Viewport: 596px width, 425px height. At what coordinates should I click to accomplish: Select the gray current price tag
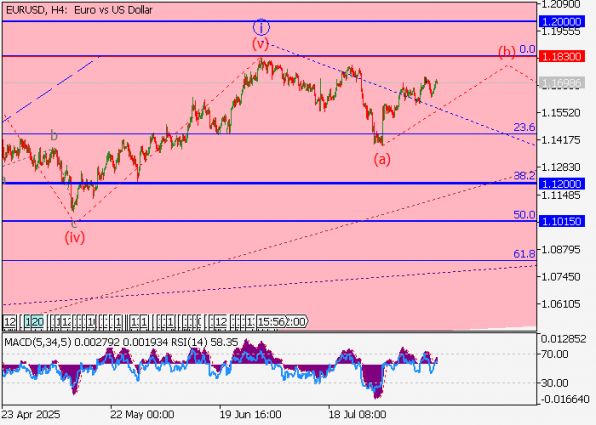click(561, 83)
